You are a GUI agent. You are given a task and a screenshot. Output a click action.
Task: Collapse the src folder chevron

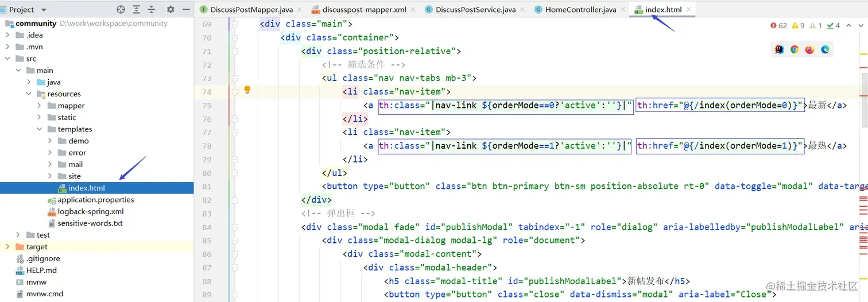[7, 59]
